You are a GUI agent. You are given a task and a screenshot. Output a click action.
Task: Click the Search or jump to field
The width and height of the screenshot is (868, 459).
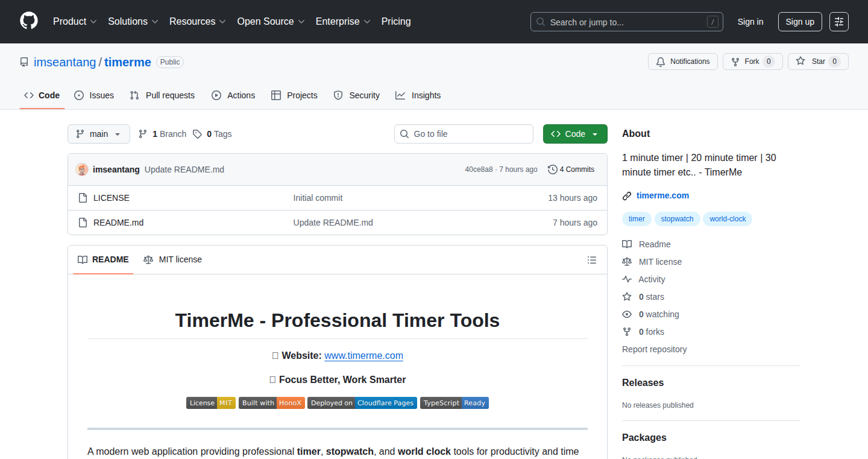[627, 22]
